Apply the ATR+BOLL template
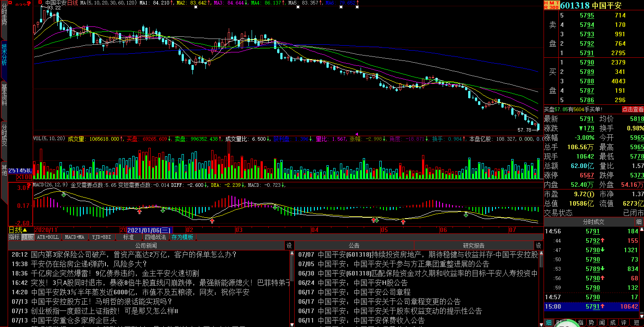The image size is (644, 327). click(x=48, y=237)
